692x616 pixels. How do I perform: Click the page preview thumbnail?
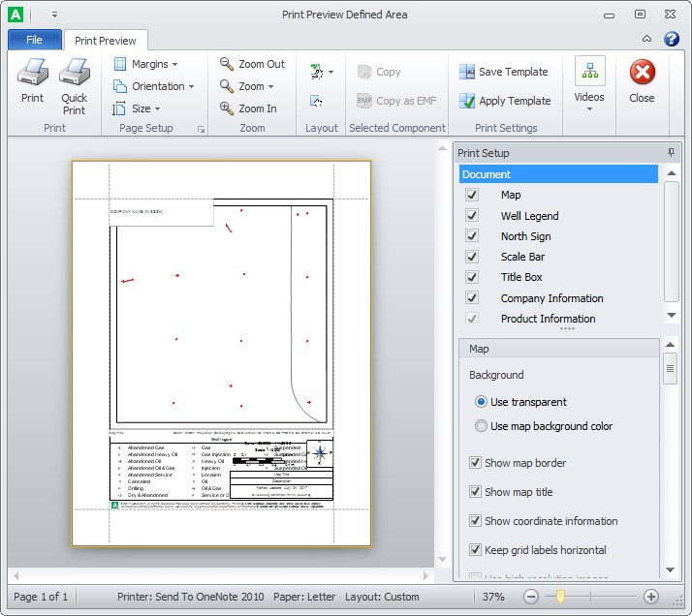tap(221, 353)
